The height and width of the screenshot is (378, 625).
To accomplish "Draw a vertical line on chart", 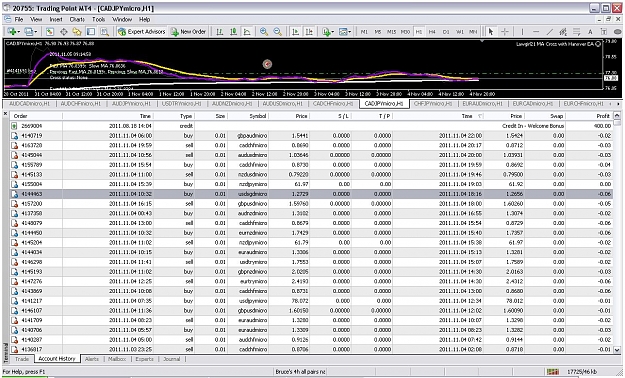I will 522,32.
